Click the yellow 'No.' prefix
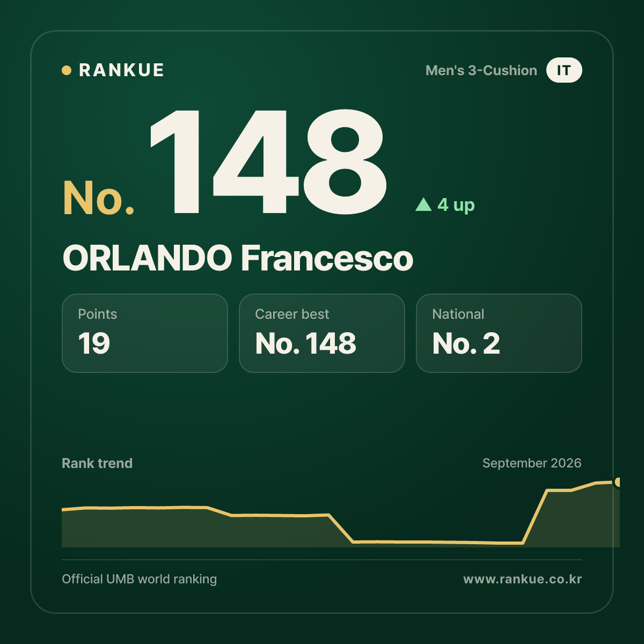The width and height of the screenshot is (644, 644). pos(99,198)
